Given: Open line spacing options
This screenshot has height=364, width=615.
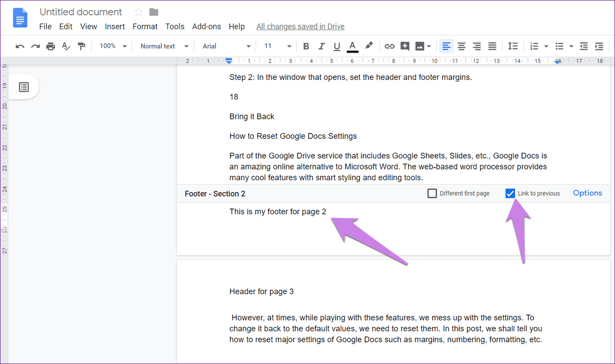Looking at the screenshot, I should coord(512,46).
